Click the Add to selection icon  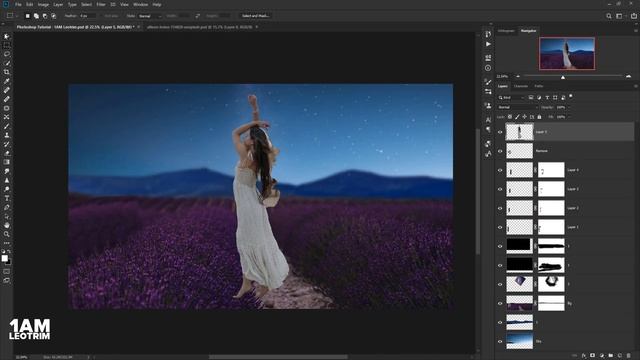point(36,16)
